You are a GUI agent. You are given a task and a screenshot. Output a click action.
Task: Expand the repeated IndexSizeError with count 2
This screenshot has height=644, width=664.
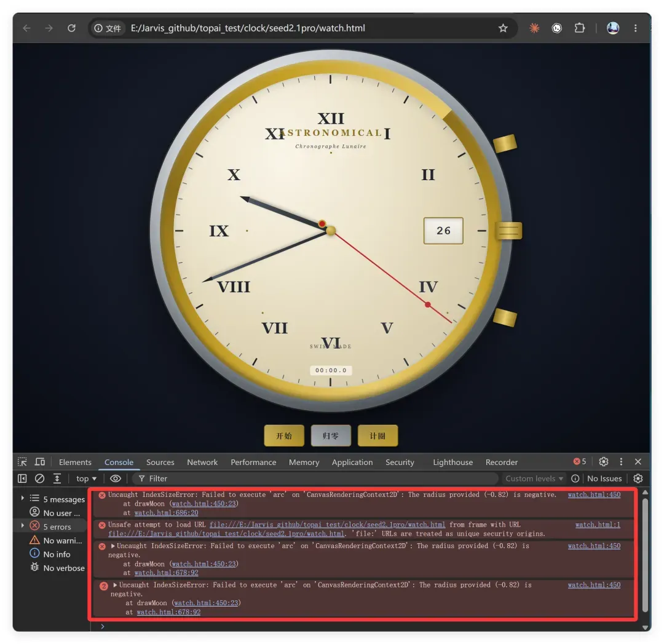(x=115, y=585)
